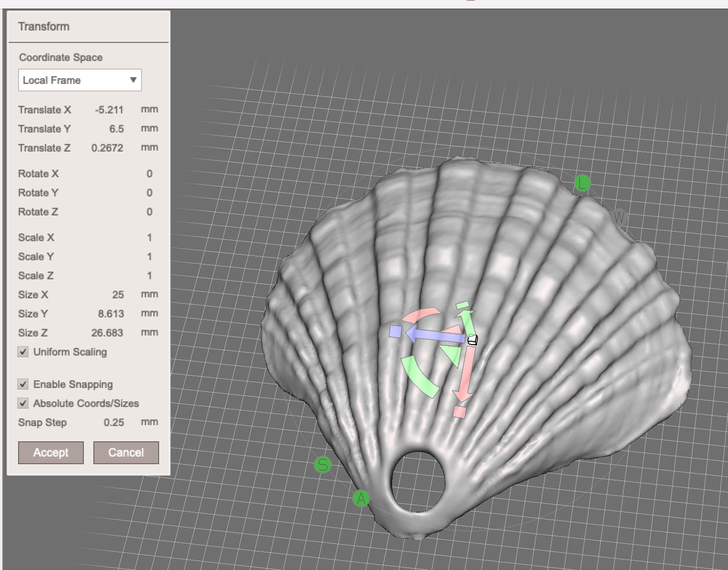Screen dimensions: 728x570
Task: Edit the Rotate X value
Action: [x=150, y=173]
